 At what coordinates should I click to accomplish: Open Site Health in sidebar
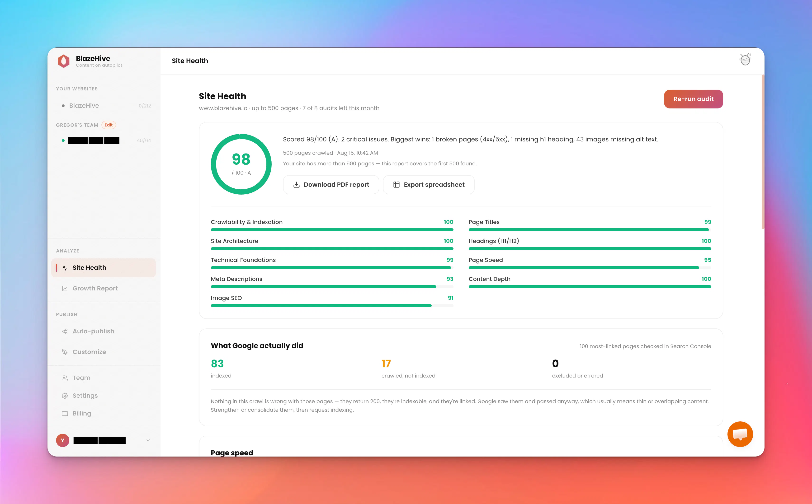point(103,268)
